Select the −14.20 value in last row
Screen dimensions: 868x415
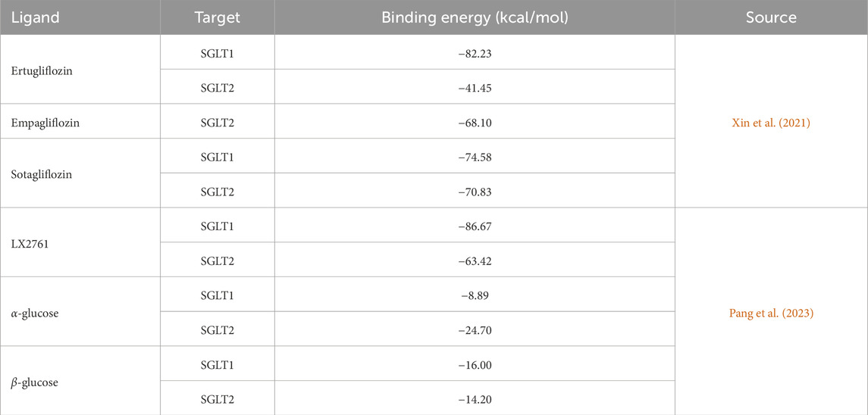pos(475,398)
